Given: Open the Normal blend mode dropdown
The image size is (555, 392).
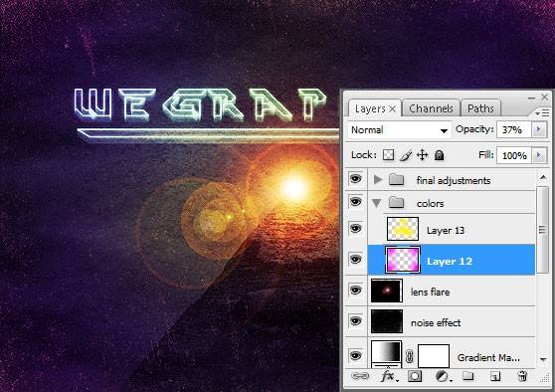Looking at the screenshot, I should 400,130.
